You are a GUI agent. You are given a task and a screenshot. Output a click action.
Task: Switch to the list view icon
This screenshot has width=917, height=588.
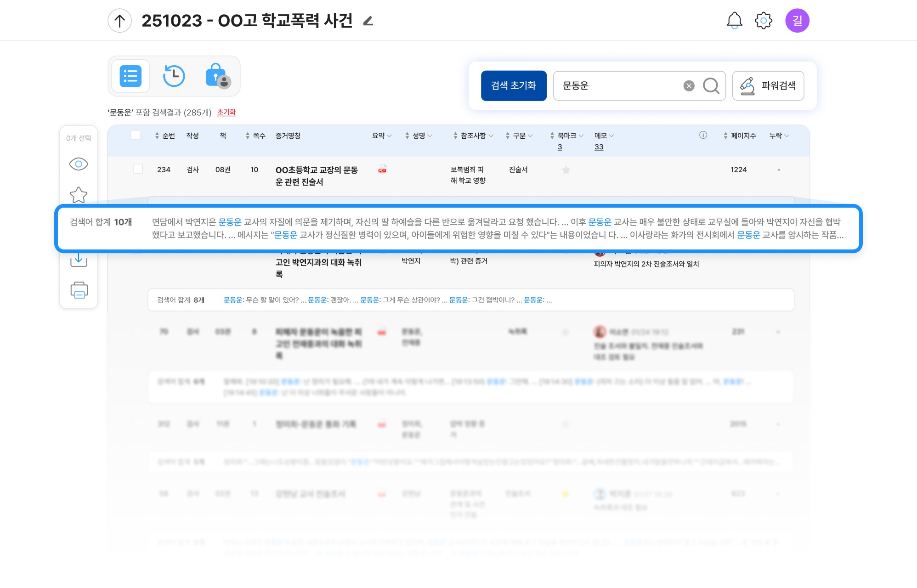(x=130, y=76)
